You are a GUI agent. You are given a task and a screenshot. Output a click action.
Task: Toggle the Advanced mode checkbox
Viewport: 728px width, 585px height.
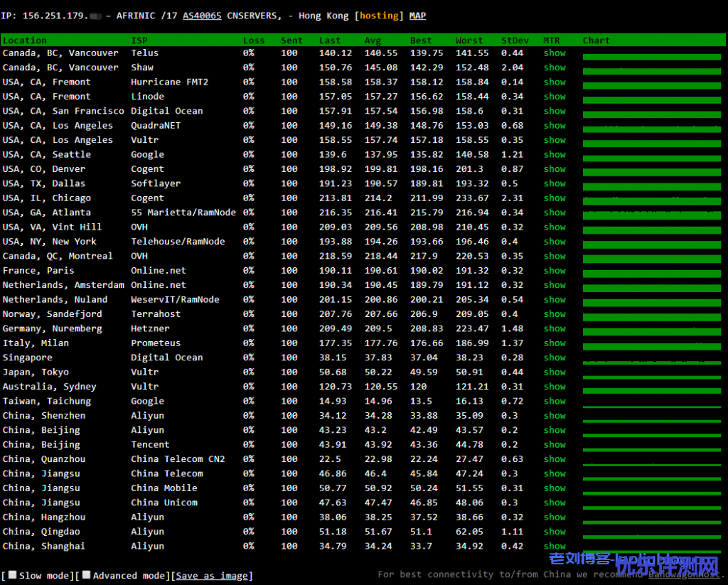[x=86, y=575]
